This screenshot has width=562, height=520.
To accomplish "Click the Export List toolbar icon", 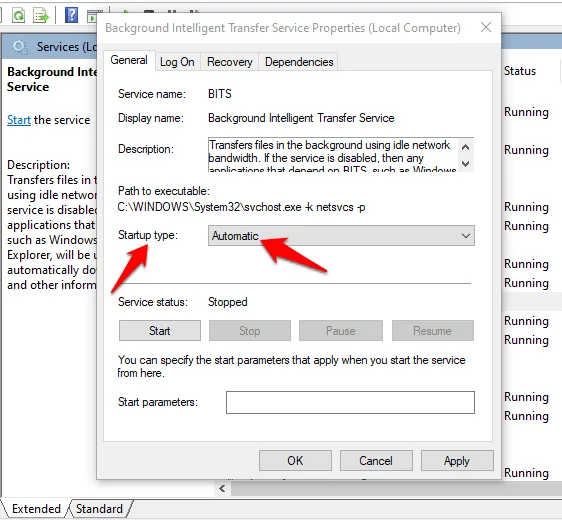I will 41,15.
